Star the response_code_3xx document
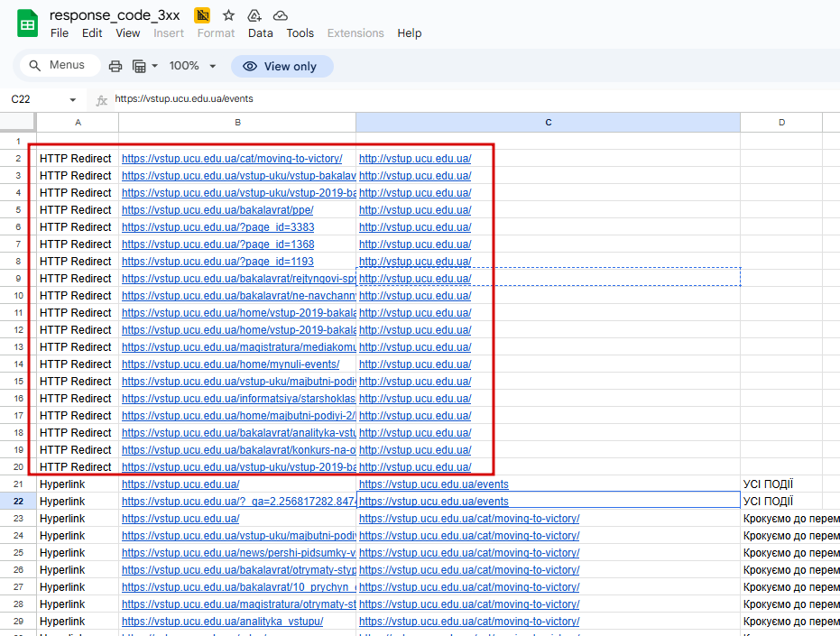This screenshot has height=636, width=840. click(229, 15)
